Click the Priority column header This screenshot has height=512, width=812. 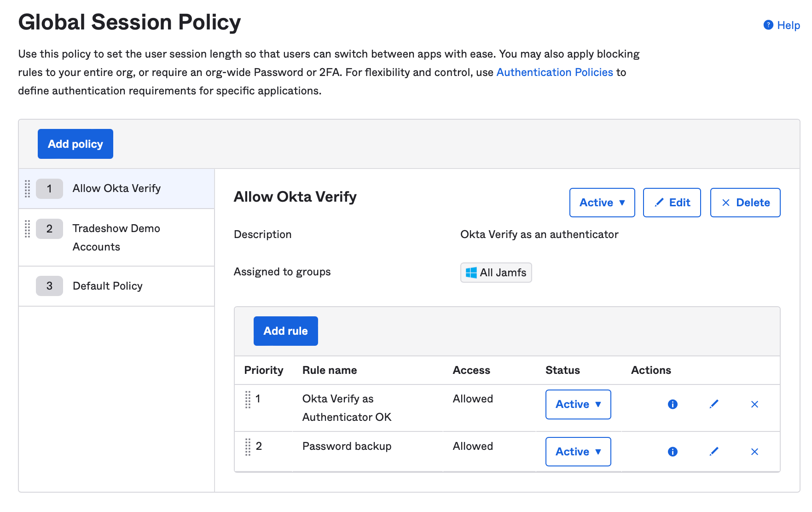coord(264,370)
